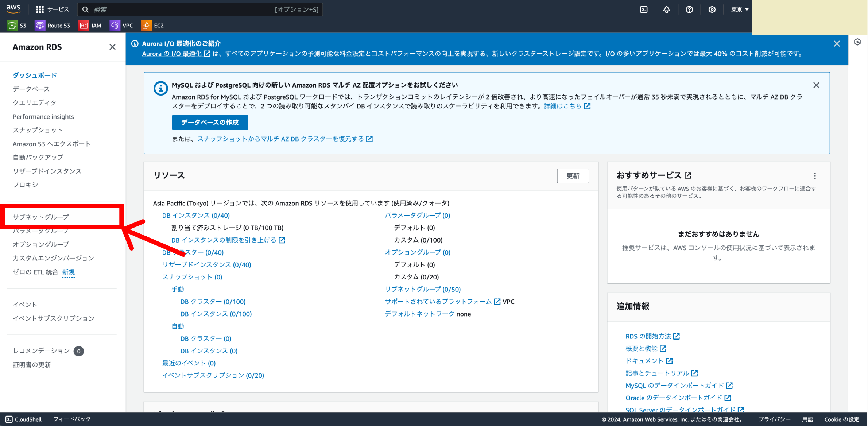This screenshot has height=426, width=868.
Task: Click the AWS logo to go home
Action: 13,9
